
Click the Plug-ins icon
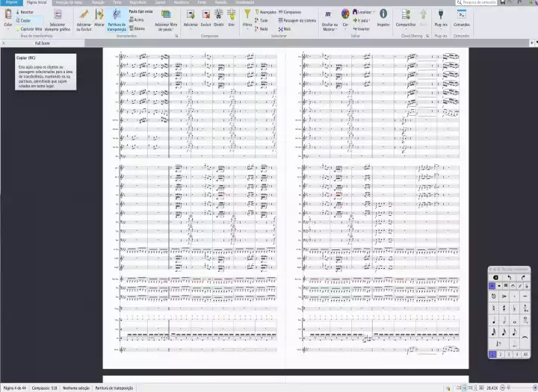pos(439,15)
